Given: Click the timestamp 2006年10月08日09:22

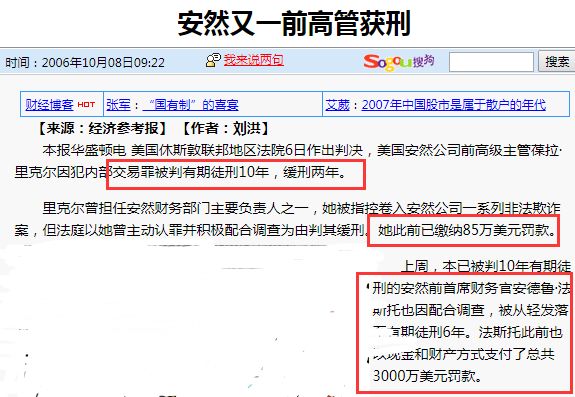Looking at the screenshot, I should tap(103, 62).
